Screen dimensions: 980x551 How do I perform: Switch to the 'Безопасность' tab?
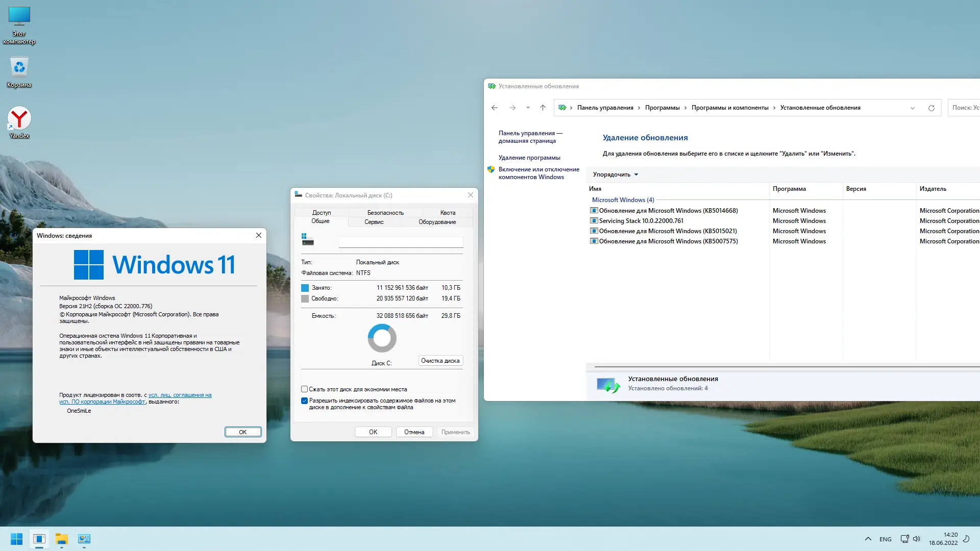(385, 213)
